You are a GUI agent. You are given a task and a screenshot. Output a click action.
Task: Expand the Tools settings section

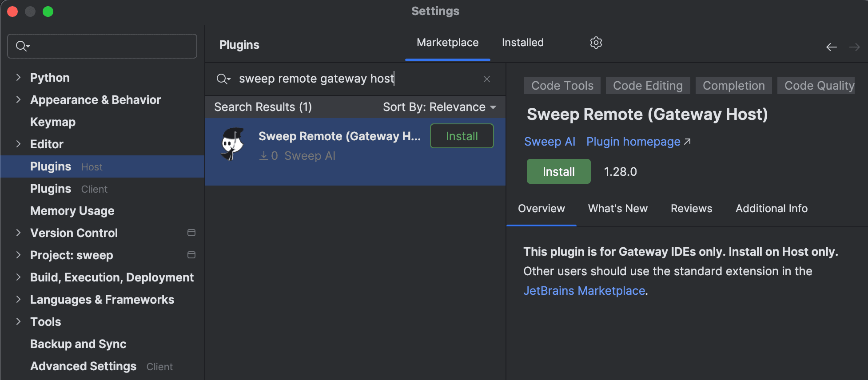click(18, 321)
